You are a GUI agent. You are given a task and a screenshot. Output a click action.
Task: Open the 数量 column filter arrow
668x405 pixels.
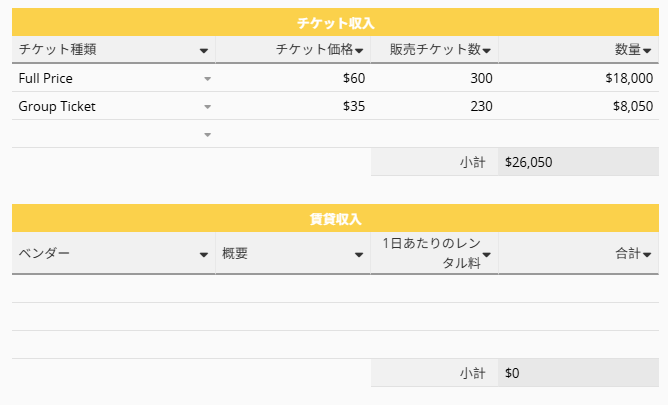pyautogui.click(x=647, y=51)
